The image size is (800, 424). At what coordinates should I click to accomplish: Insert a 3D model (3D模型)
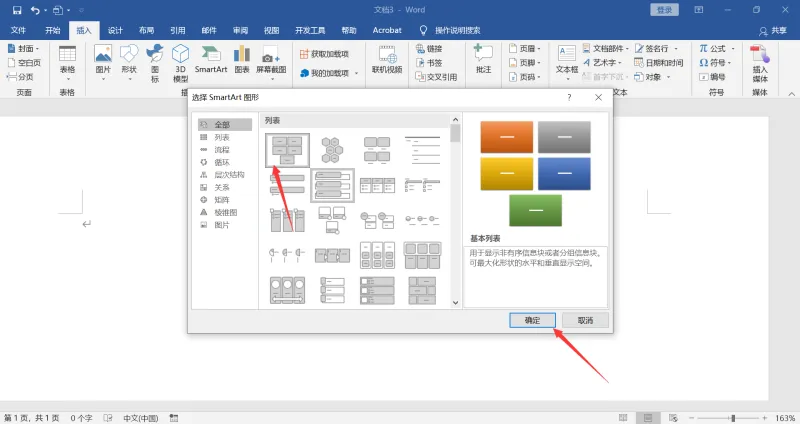click(181, 63)
